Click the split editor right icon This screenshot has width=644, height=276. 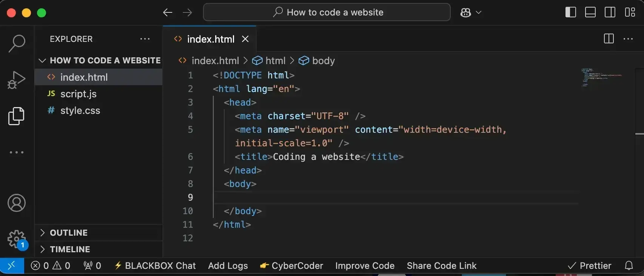[609, 39]
